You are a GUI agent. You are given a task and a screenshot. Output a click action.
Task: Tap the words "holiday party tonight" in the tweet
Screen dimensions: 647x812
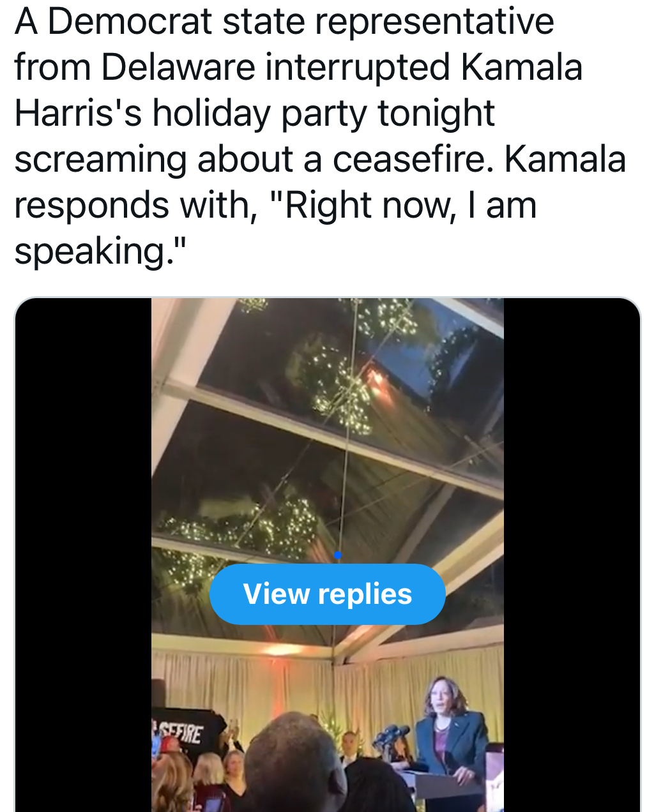pyautogui.click(x=323, y=113)
